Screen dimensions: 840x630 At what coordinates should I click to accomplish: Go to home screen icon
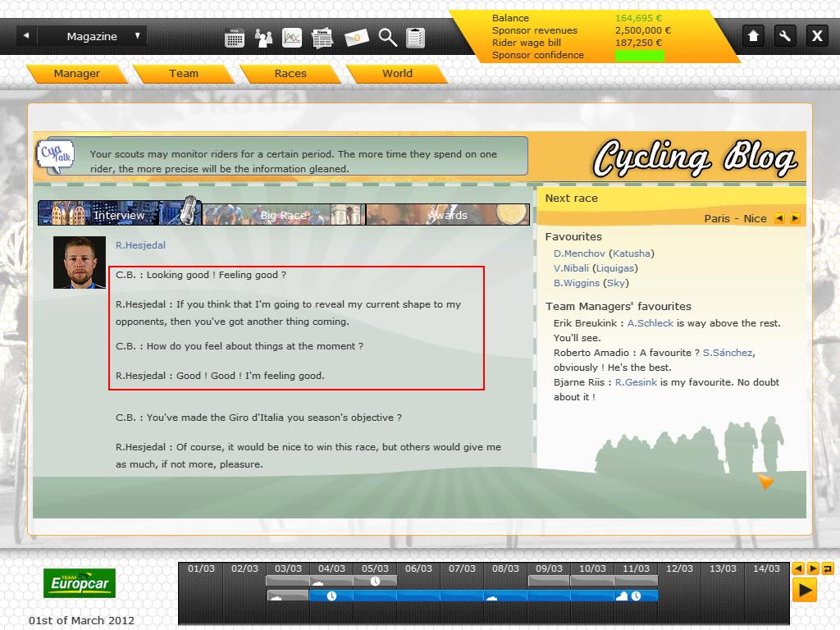[x=753, y=36]
